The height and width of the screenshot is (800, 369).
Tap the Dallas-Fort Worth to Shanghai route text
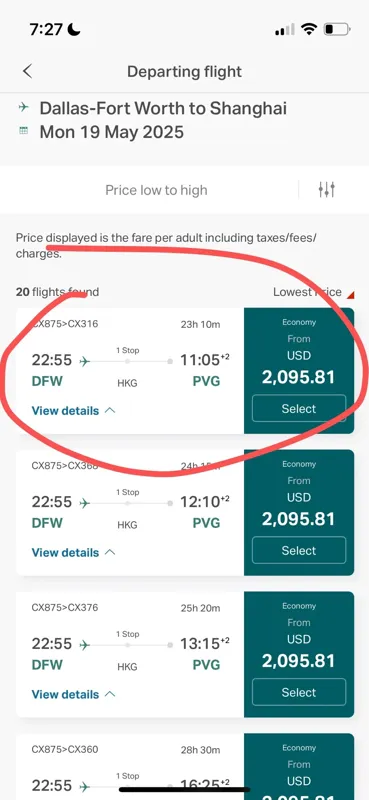(x=163, y=108)
